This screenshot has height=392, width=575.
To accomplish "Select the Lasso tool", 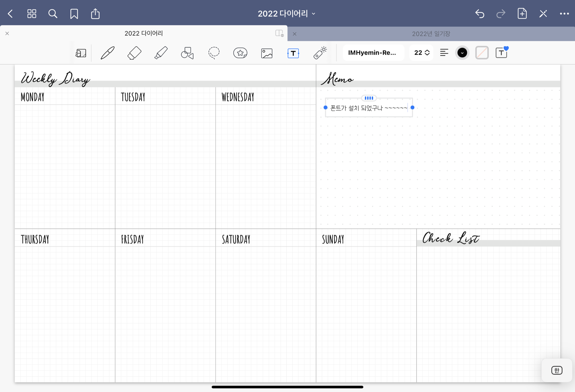I will click(x=214, y=53).
